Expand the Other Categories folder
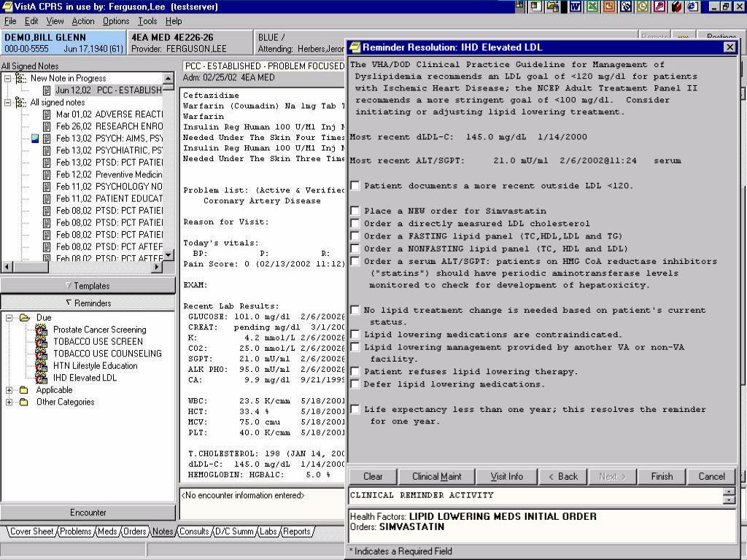Screen dimensions: 747x560 (x=9, y=402)
